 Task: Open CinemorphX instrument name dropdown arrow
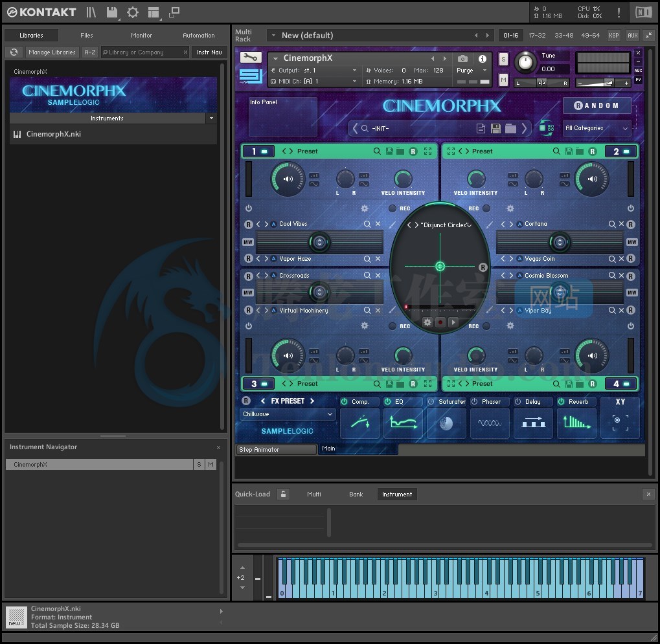click(275, 58)
